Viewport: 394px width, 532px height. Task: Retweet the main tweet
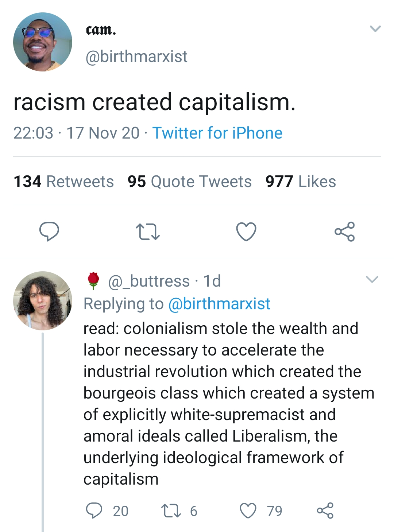pyautogui.click(x=147, y=232)
